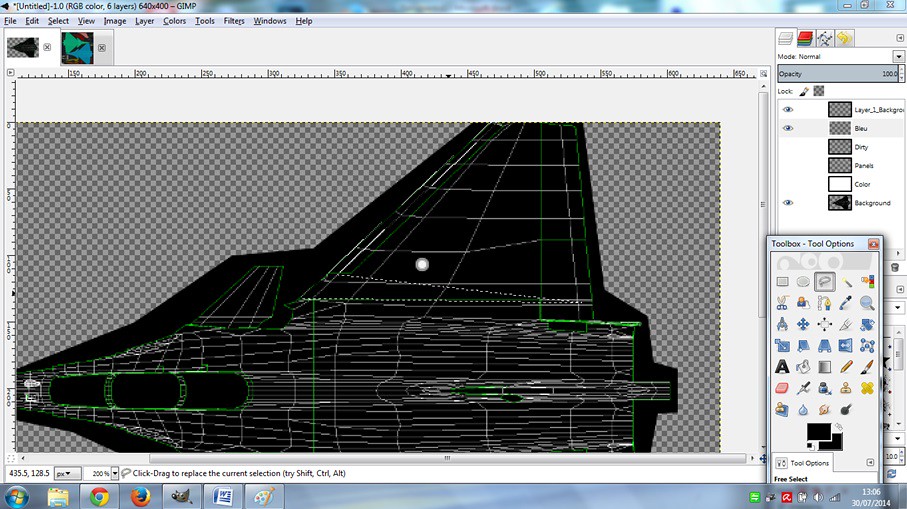Image resolution: width=907 pixels, height=509 pixels.
Task: Switch to the Paths dock tab
Action: [824, 38]
